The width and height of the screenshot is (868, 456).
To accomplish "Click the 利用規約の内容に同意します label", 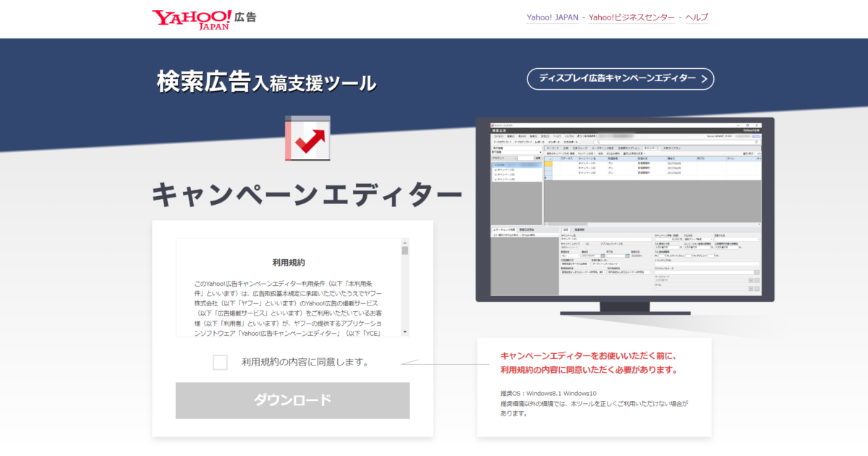I will point(306,363).
